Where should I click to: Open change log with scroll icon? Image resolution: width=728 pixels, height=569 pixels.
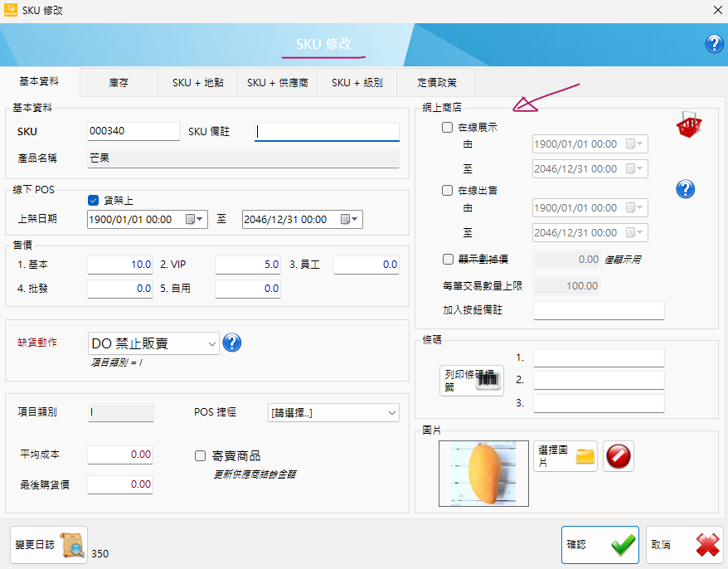pos(49,545)
